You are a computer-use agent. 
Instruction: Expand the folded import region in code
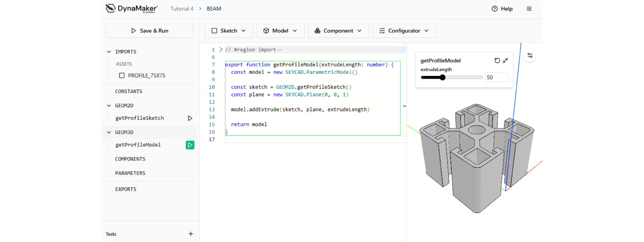pyautogui.click(x=221, y=50)
